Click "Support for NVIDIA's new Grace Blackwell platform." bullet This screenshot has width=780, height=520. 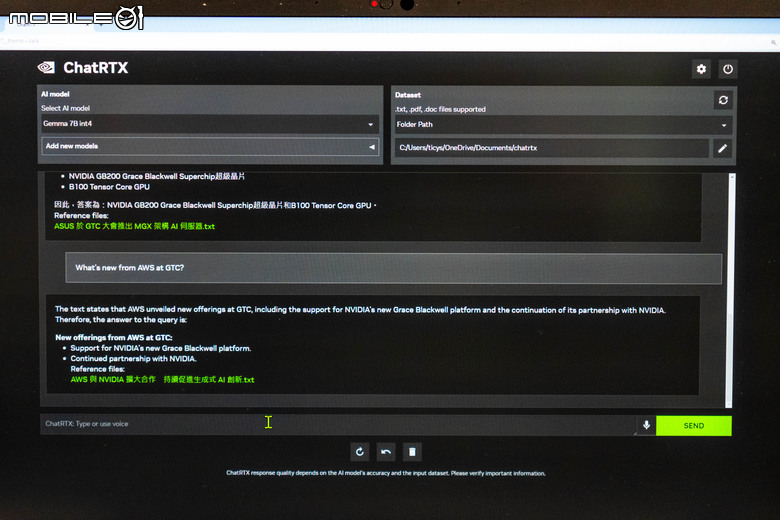tap(161, 348)
